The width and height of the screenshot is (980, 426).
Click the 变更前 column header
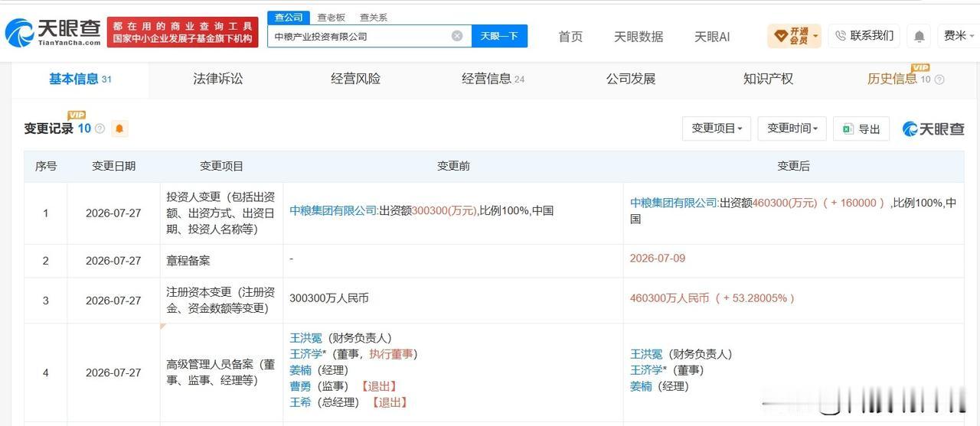(453, 166)
